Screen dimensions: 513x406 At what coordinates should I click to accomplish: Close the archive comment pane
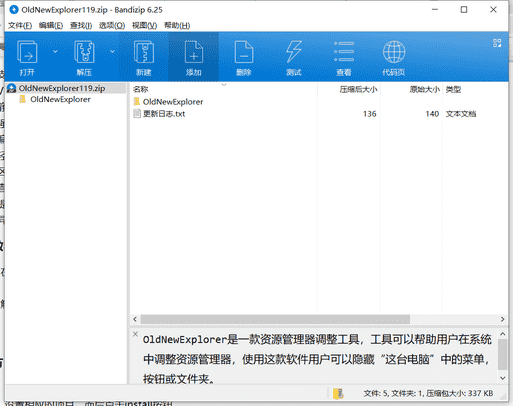(135, 334)
